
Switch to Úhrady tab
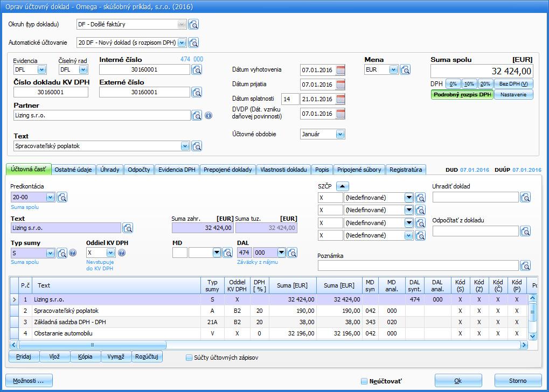(109, 170)
